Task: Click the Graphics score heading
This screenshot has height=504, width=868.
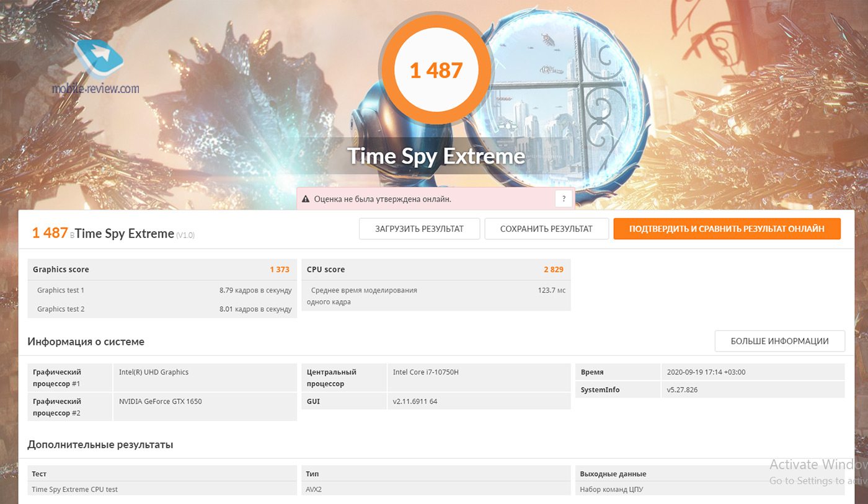Action: click(61, 270)
